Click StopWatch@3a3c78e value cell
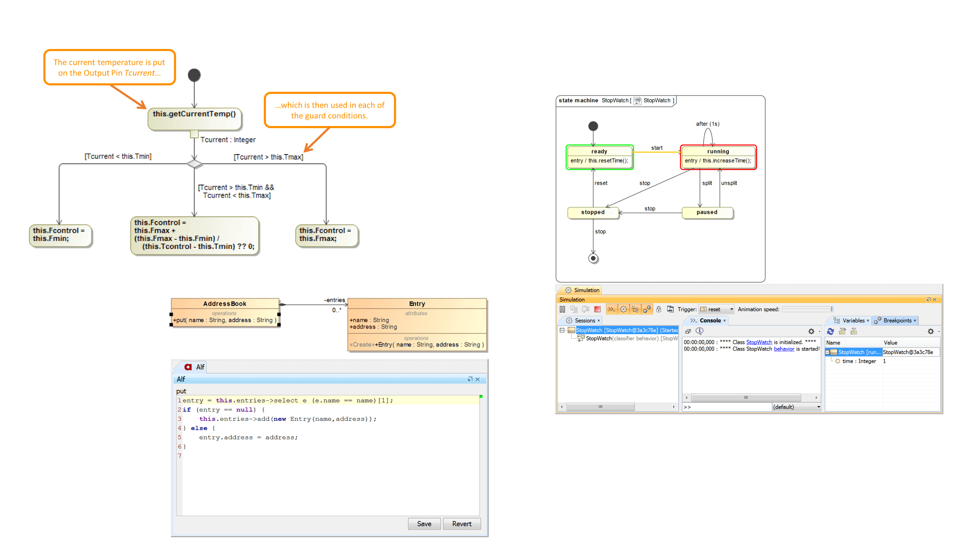This screenshot has height=551, width=980. (x=911, y=352)
